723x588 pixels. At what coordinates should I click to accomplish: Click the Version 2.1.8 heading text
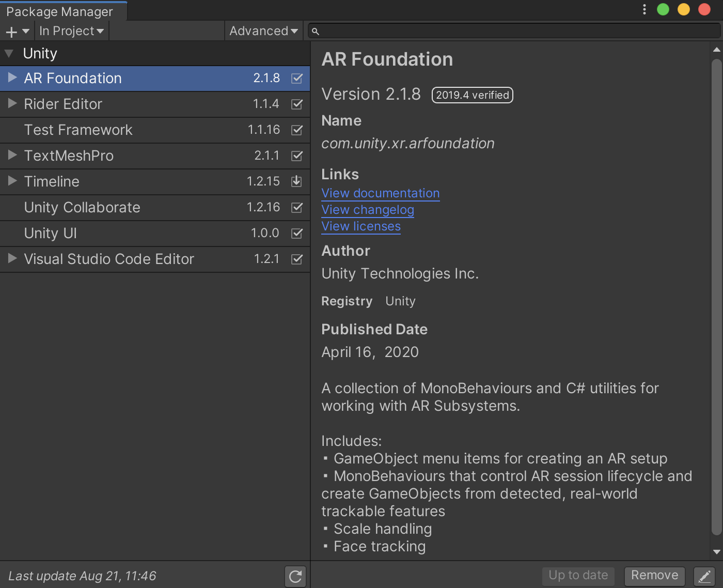pos(371,95)
